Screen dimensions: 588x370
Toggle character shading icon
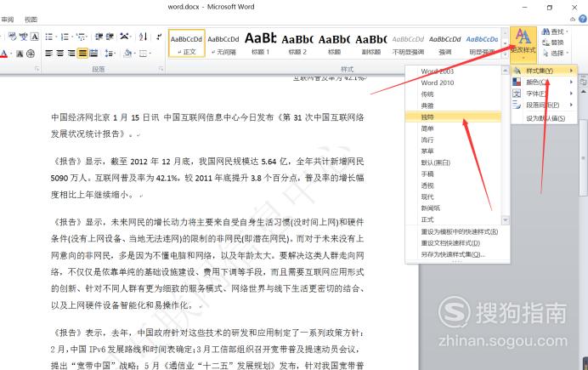tap(20, 54)
